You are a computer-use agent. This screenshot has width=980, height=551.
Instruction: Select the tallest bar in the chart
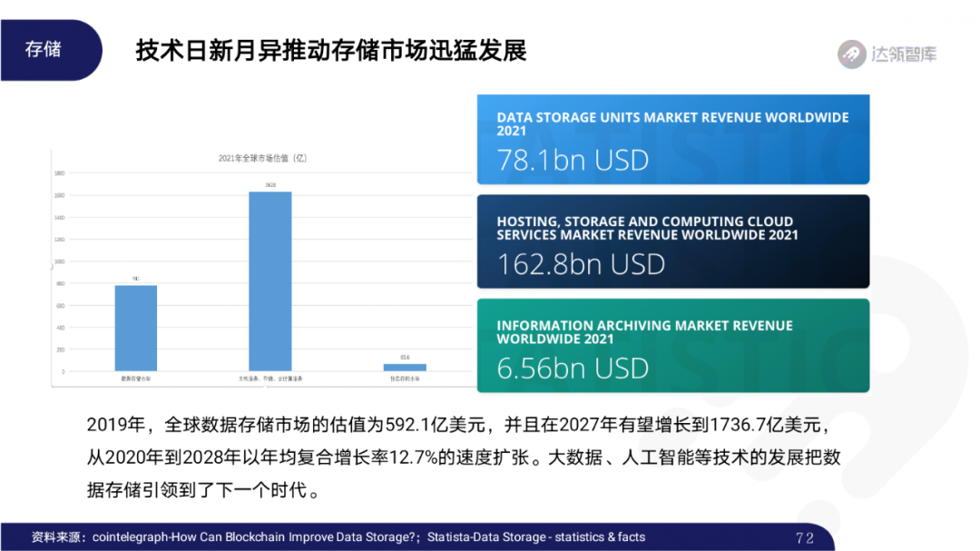pos(269,281)
